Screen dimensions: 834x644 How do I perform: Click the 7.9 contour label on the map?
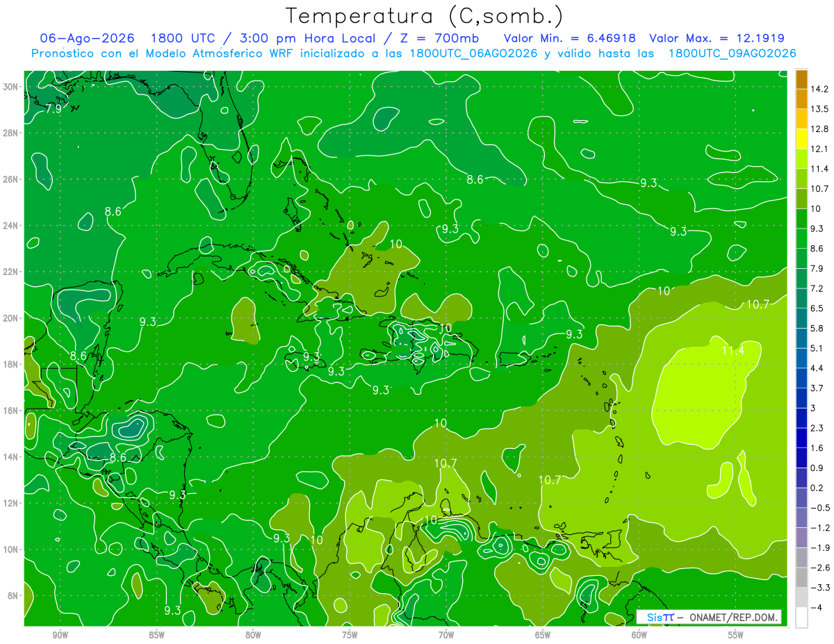[53, 109]
